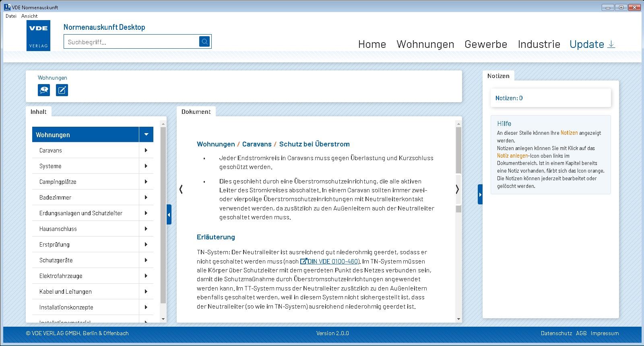The width and height of the screenshot is (644, 346).
Task: Click the VDE Verlag logo
Action: (x=39, y=35)
